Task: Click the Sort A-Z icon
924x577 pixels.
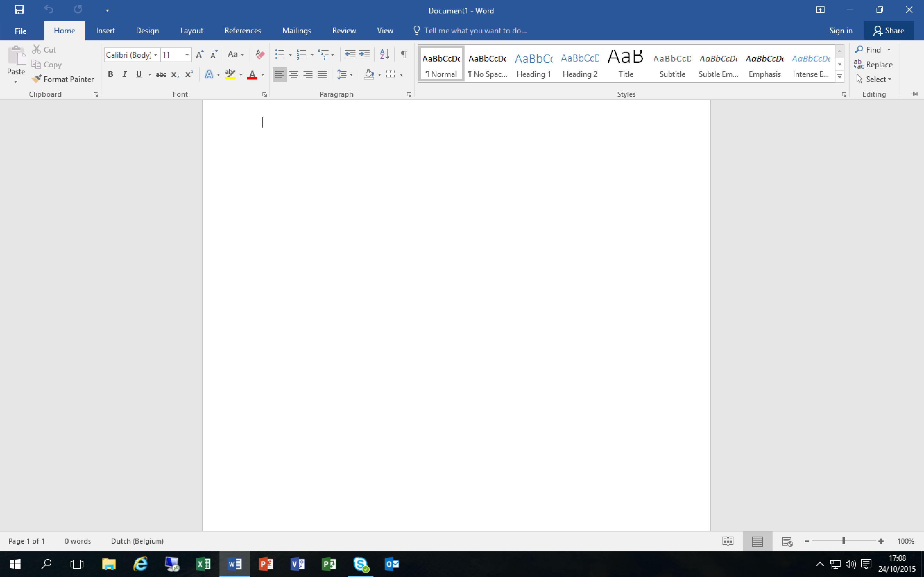Action: coord(384,54)
